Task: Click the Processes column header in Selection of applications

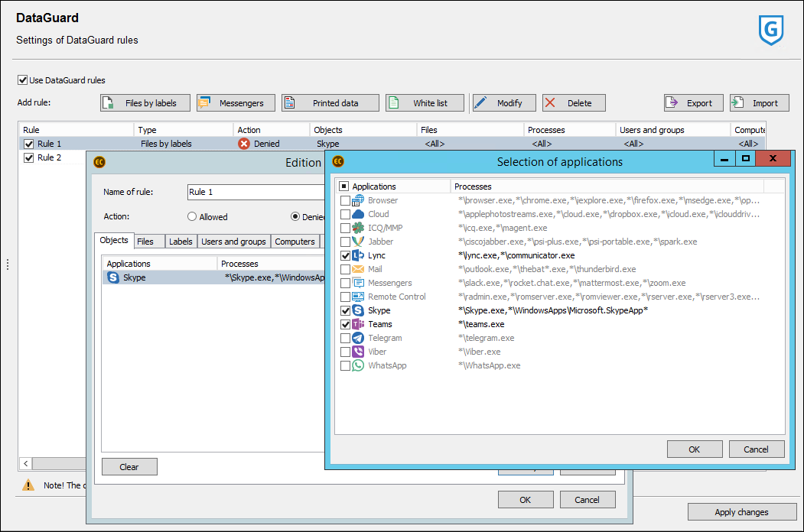Action: [607, 186]
